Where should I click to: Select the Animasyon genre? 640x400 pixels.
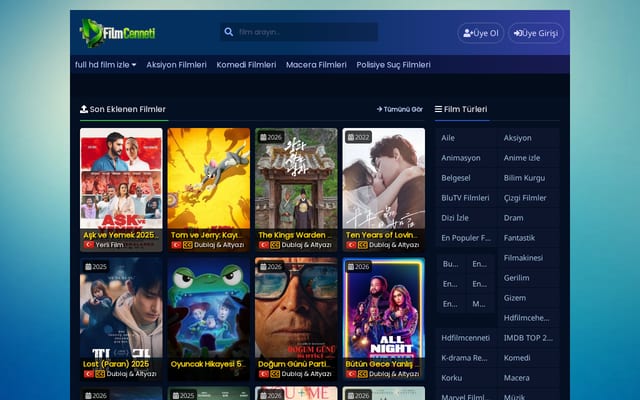(466, 158)
